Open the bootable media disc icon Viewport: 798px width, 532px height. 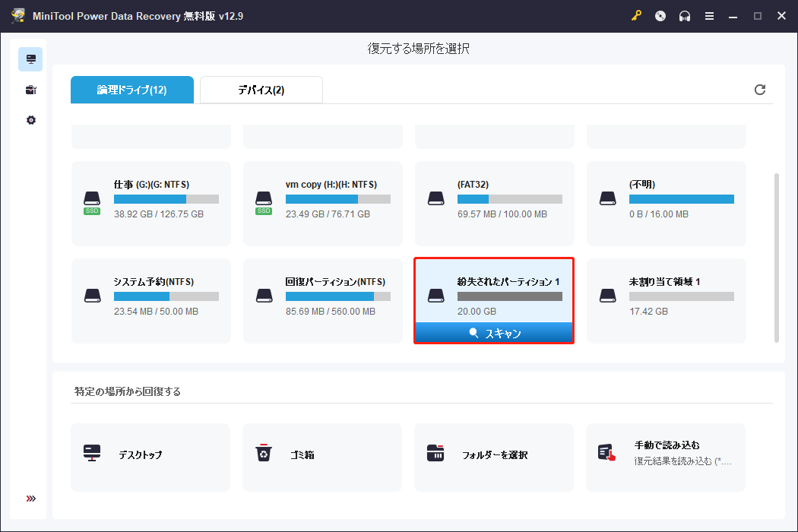[x=660, y=16]
